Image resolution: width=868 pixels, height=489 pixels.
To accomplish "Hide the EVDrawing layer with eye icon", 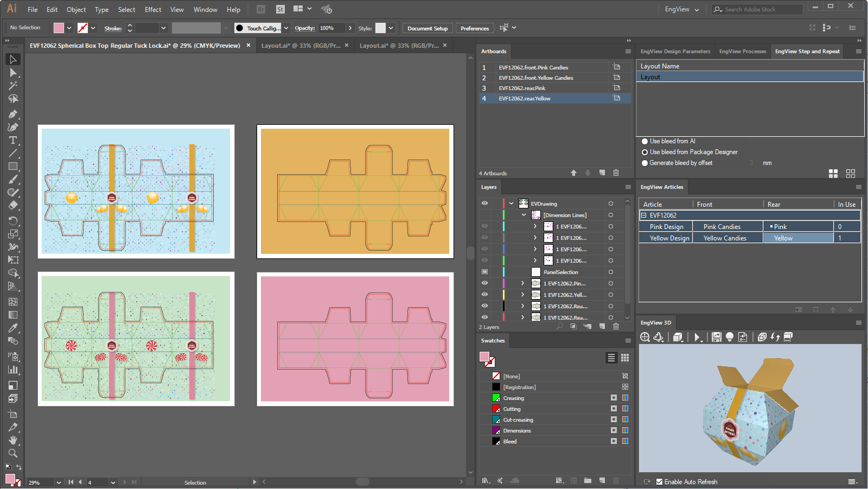I will coord(484,204).
